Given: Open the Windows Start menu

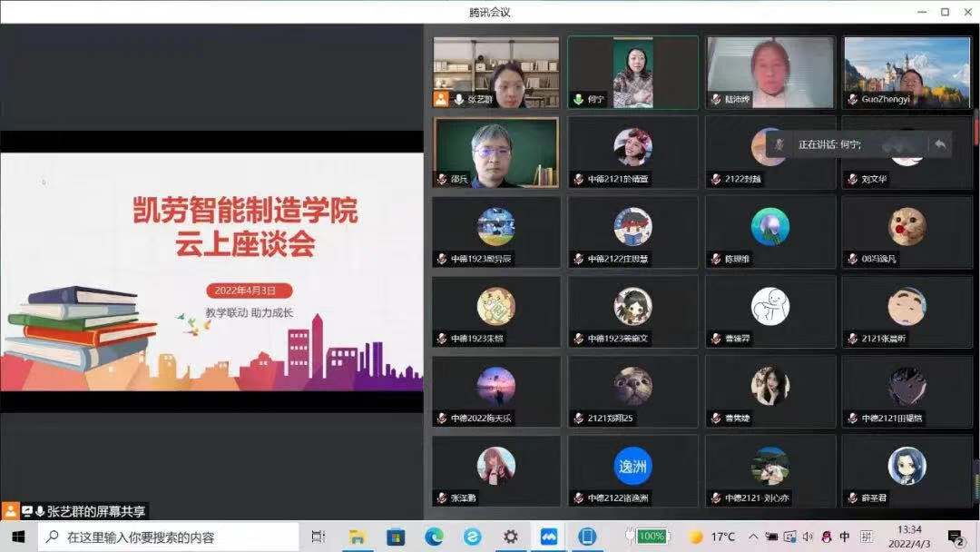Looking at the screenshot, I should (x=18, y=537).
